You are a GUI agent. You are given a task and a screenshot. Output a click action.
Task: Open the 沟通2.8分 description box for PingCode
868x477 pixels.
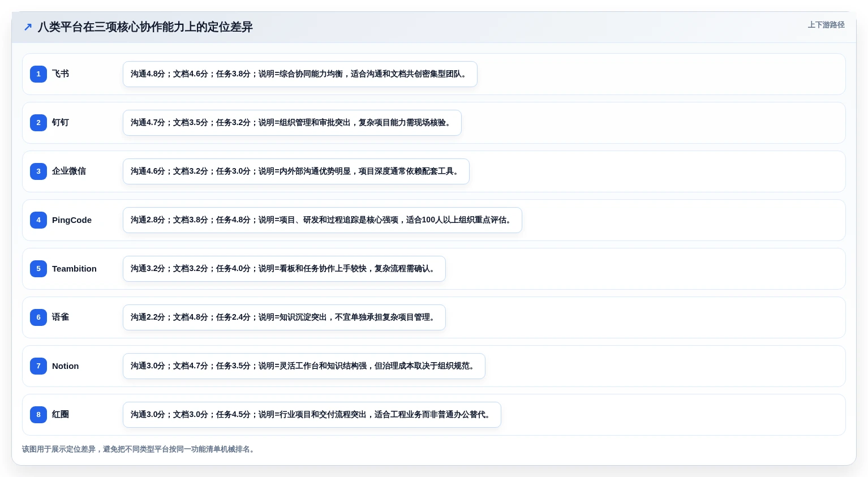pos(323,220)
